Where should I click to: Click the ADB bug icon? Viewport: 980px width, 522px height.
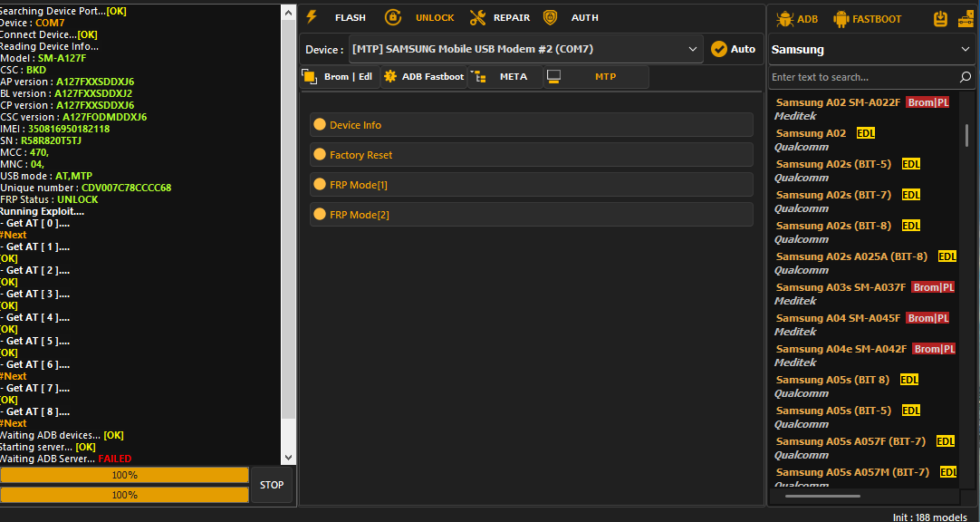(x=784, y=19)
